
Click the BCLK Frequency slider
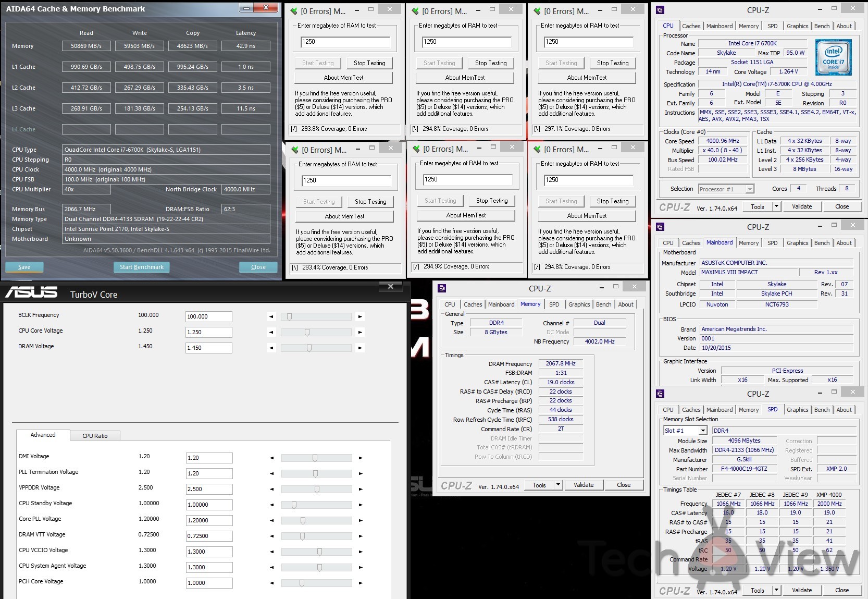(316, 316)
